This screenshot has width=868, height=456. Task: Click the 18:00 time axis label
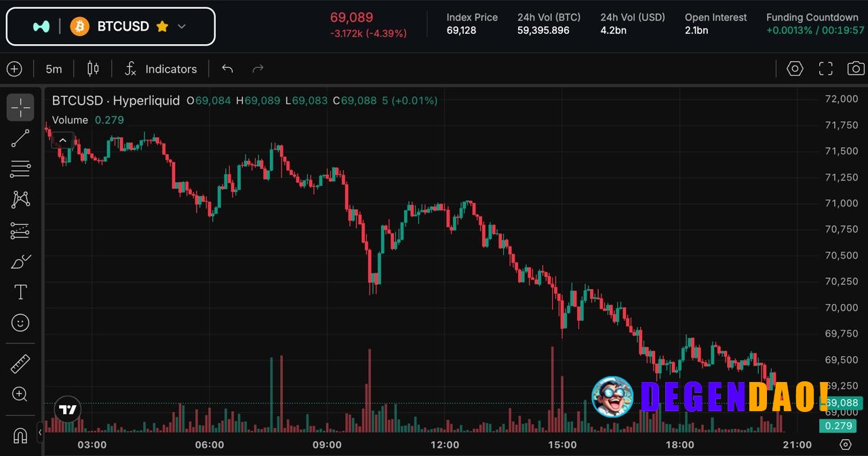(679, 444)
